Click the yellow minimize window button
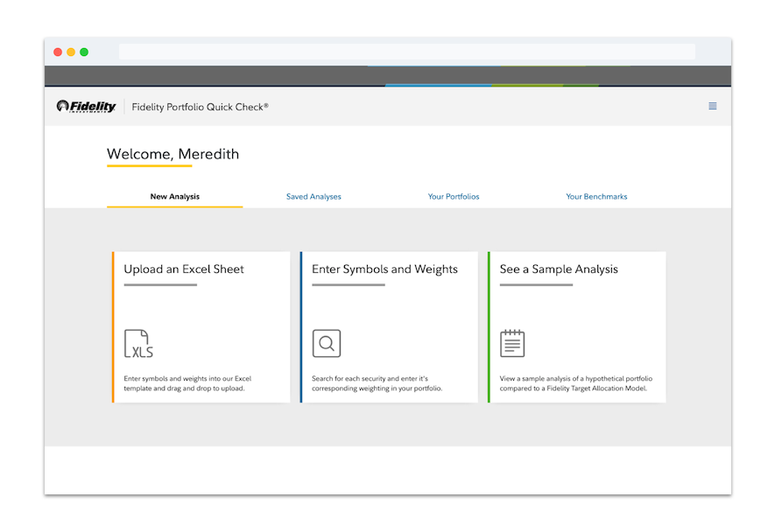This screenshot has width=775, height=532. [71, 52]
